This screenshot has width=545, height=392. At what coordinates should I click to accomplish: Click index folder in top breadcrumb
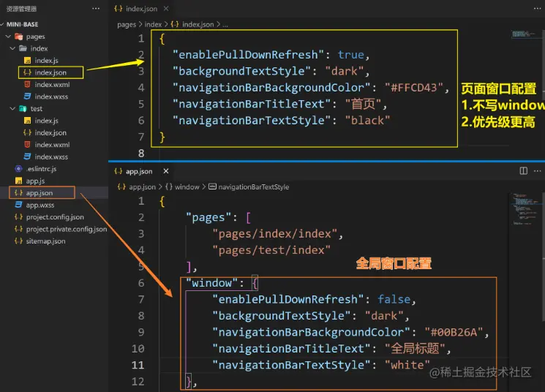coord(154,25)
